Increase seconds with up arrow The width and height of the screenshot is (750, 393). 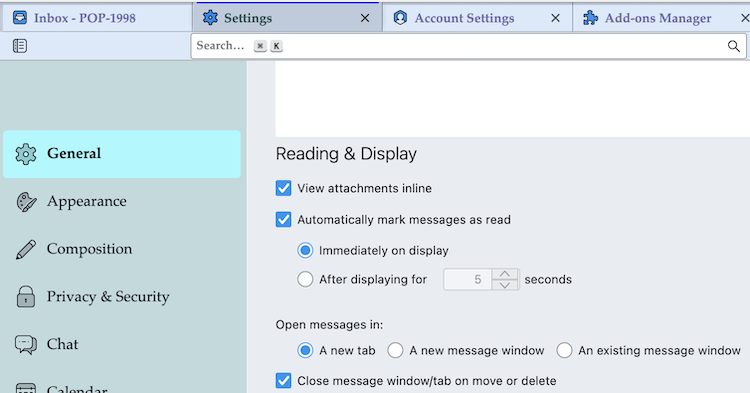point(505,274)
